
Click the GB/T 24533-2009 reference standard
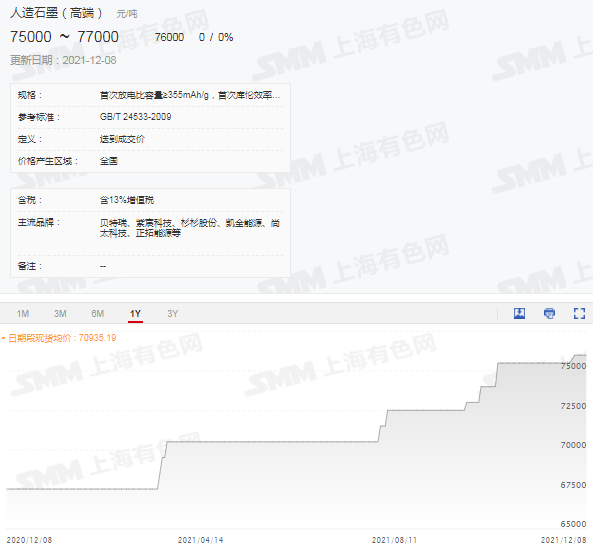pos(135,117)
